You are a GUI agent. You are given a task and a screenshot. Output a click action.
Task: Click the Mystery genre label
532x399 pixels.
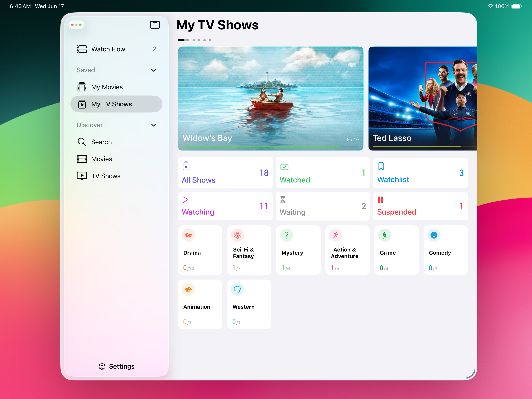click(292, 253)
